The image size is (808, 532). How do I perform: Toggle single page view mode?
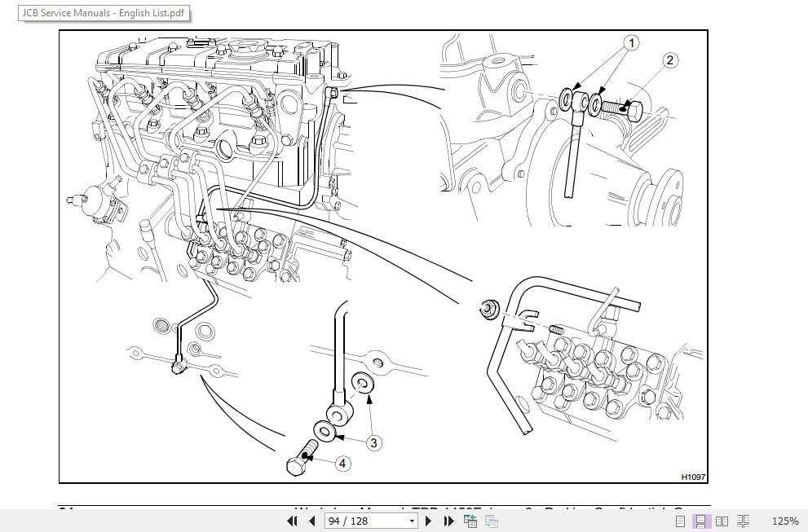click(682, 521)
